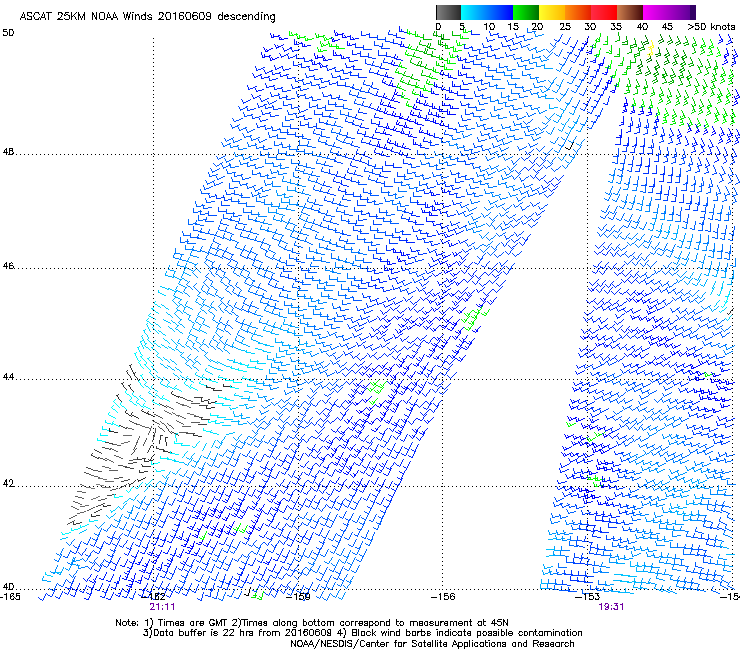Viewport: 740px width, 650px height.
Task: Click the red 30-35 knots color swatch
Action: tap(604, 12)
